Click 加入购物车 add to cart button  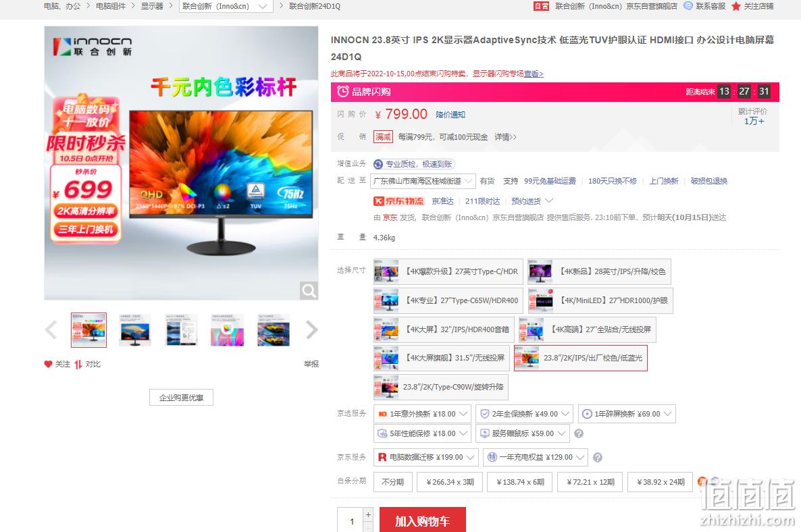[423, 521]
